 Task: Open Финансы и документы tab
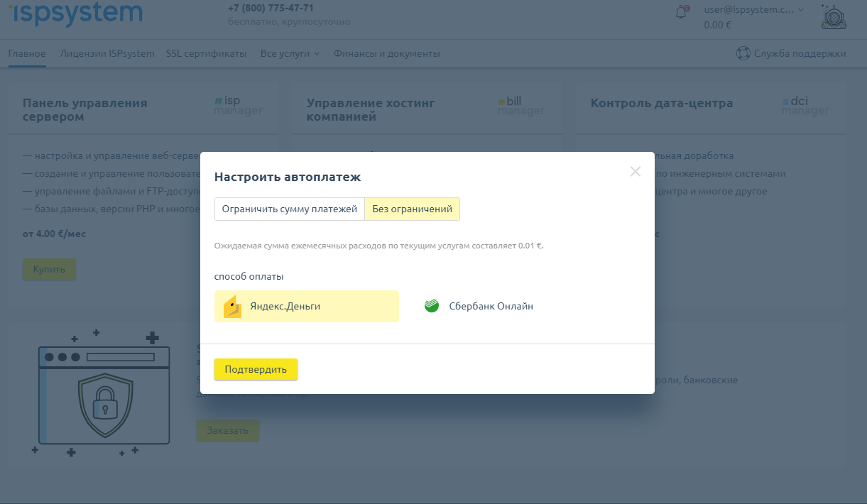387,53
